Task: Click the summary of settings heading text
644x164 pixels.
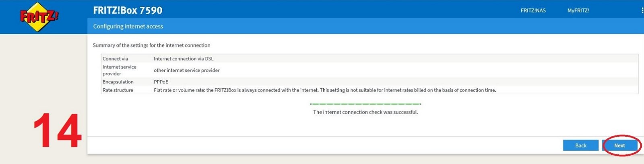Action: pyautogui.click(x=151, y=45)
